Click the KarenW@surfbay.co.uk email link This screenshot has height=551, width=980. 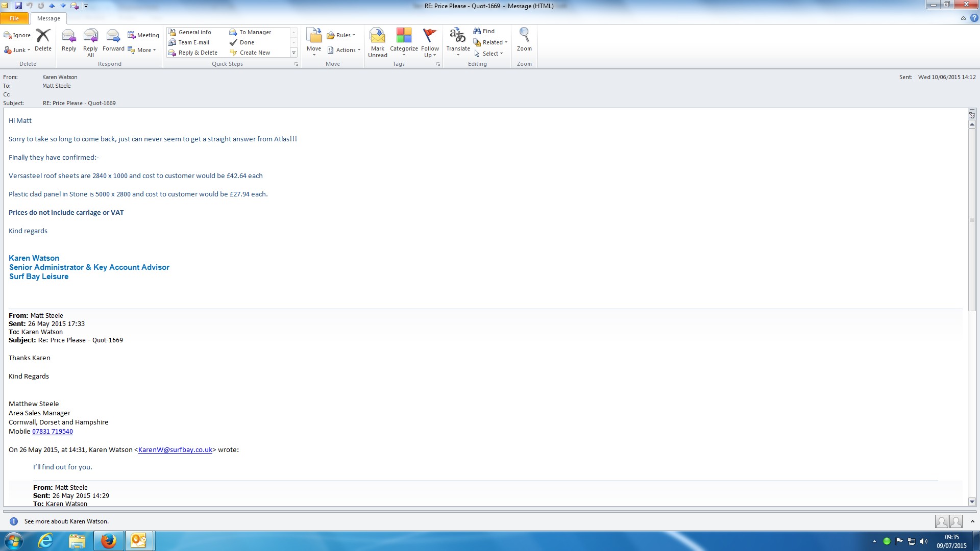click(x=175, y=450)
